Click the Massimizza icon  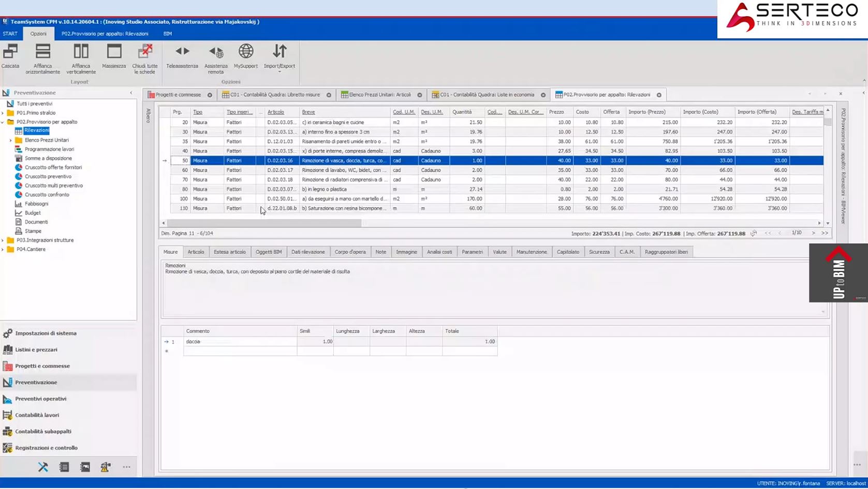tap(114, 56)
